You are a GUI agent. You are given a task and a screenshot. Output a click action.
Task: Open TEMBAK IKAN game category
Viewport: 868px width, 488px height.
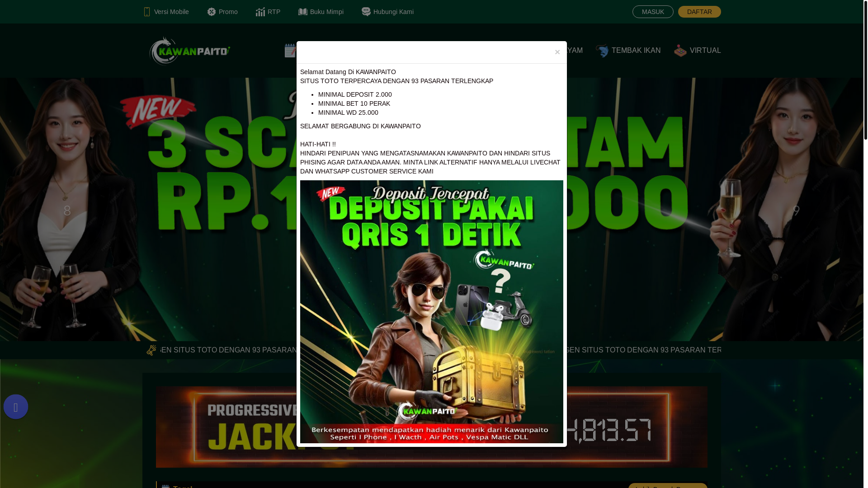(x=628, y=51)
